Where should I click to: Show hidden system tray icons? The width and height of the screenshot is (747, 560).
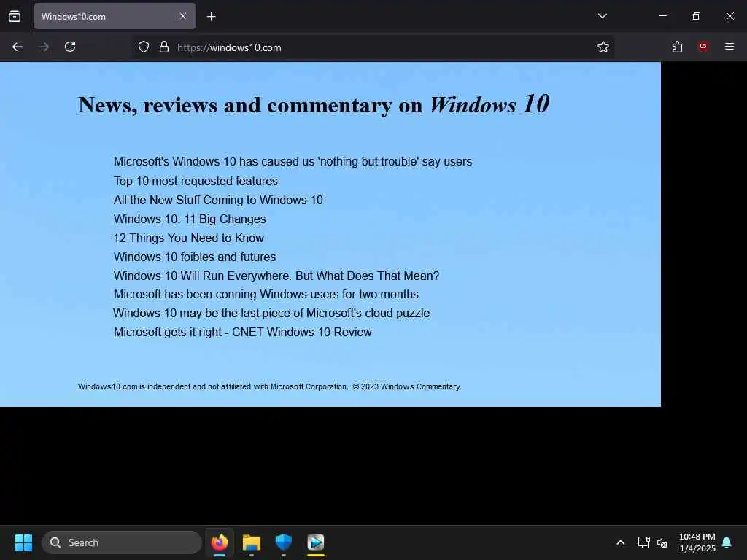tap(620, 542)
